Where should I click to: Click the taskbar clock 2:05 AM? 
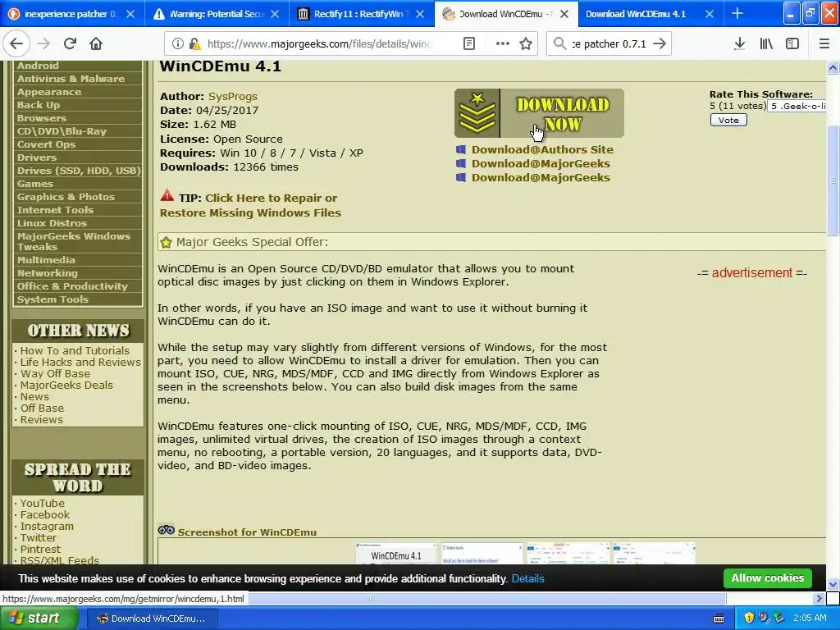(x=810, y=618)
